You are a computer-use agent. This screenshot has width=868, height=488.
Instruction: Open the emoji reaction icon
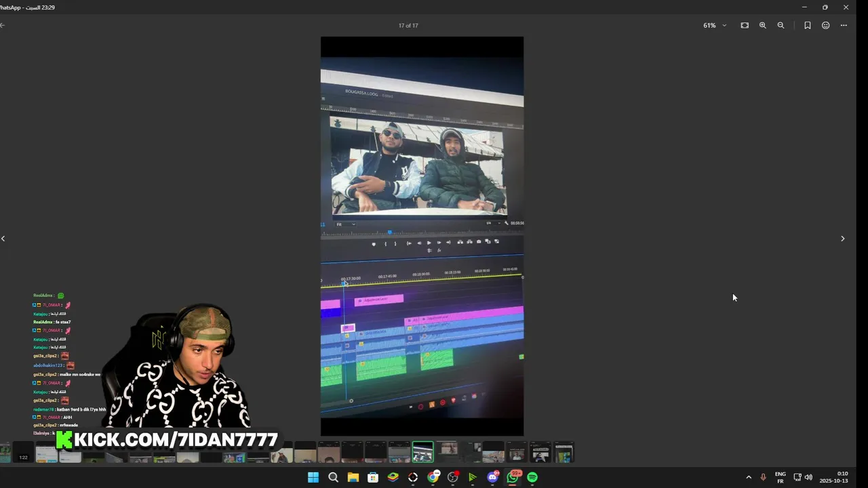pos(825,25)
